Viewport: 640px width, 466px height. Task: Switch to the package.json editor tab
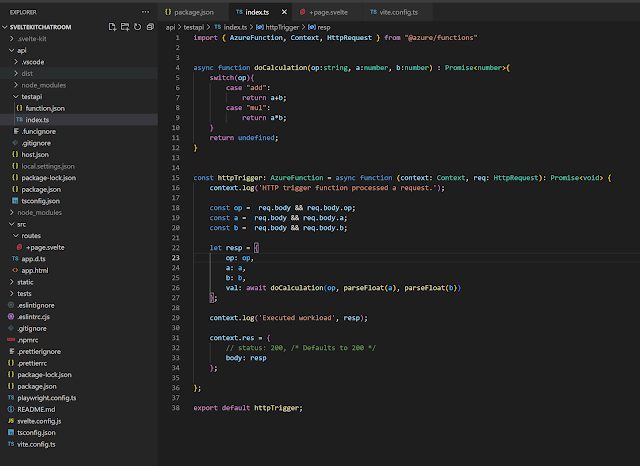tap(193, 12)
